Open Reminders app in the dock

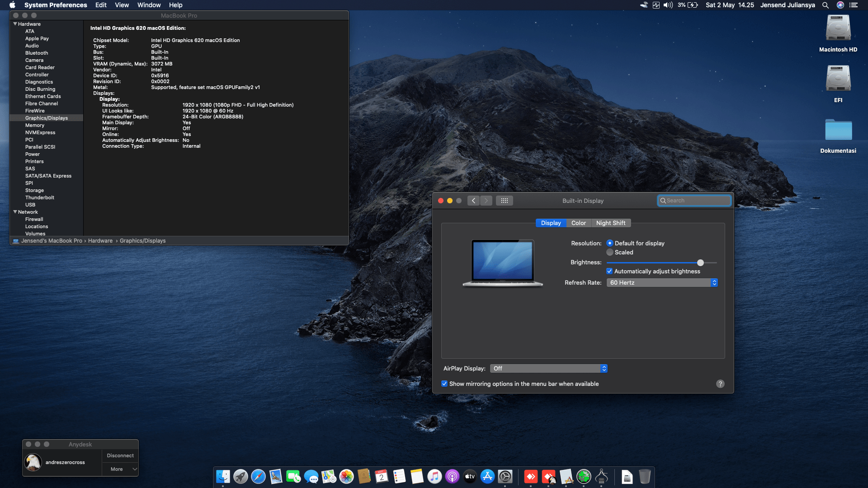tap(399, 476)
